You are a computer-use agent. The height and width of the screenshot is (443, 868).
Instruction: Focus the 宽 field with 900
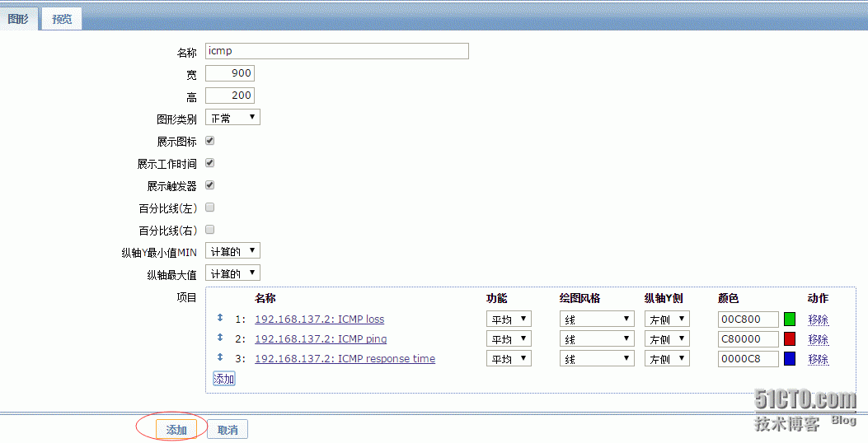point(230,73)
